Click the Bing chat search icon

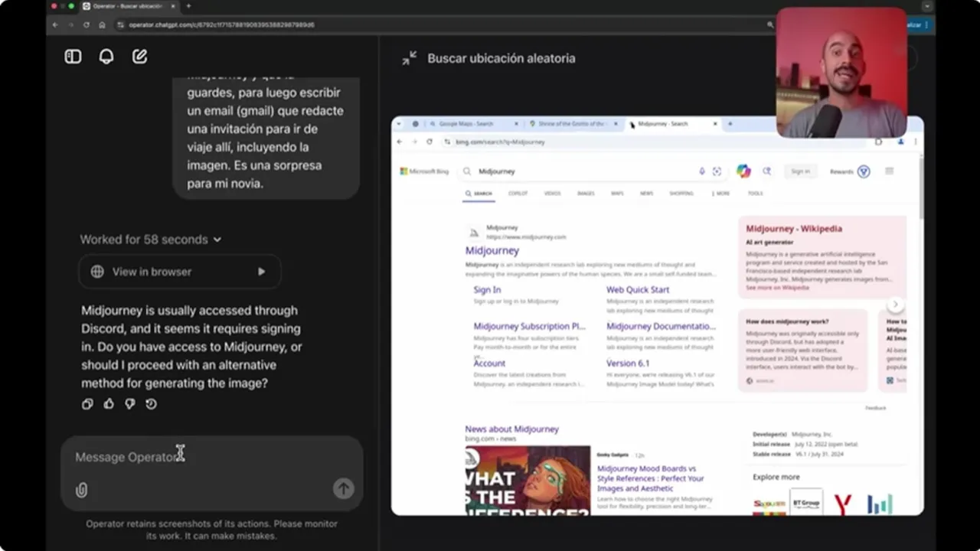pyautogui.click(x=766, y=171)
